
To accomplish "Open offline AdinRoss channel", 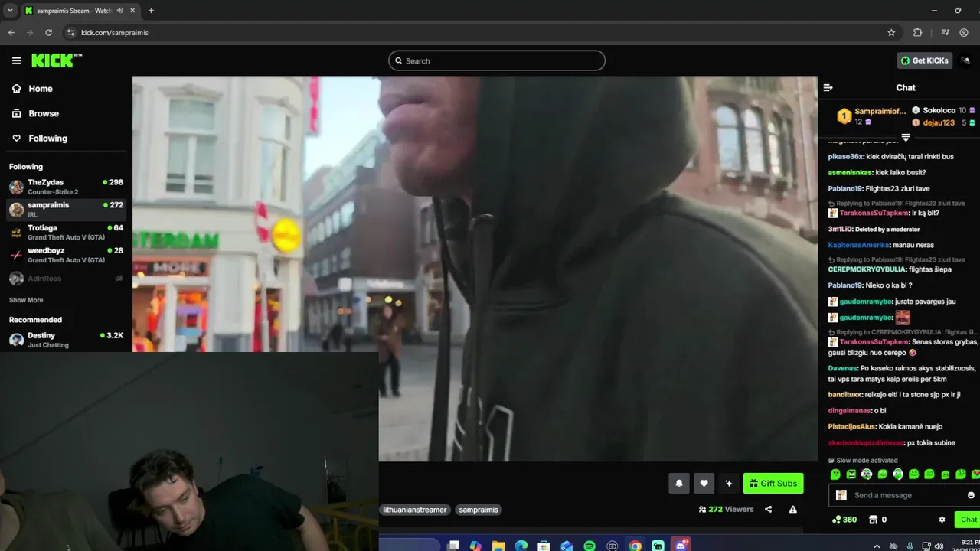I will pos(66,279).
